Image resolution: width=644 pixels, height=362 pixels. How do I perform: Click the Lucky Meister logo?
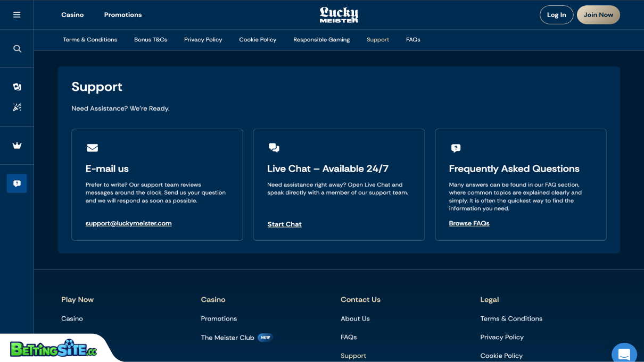(x=339, y=14)
